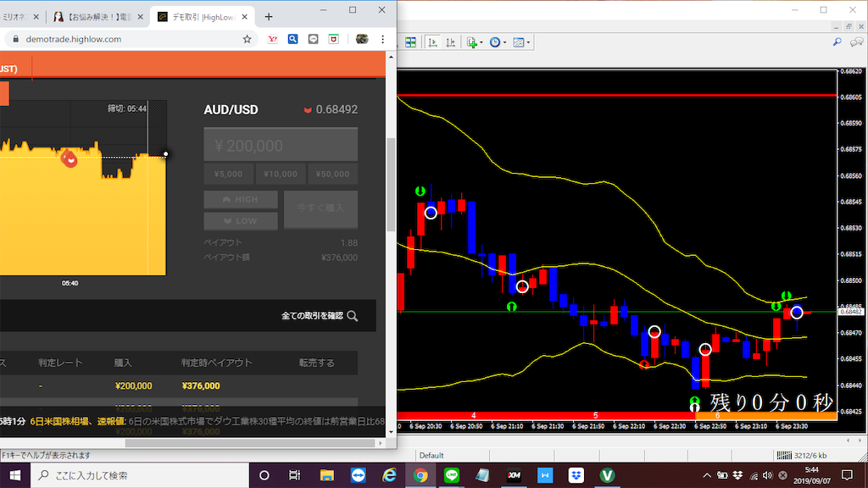Expand the chart templates dropdown arrow
This screenshot has height=488, width=868.
tap(528, 42)
